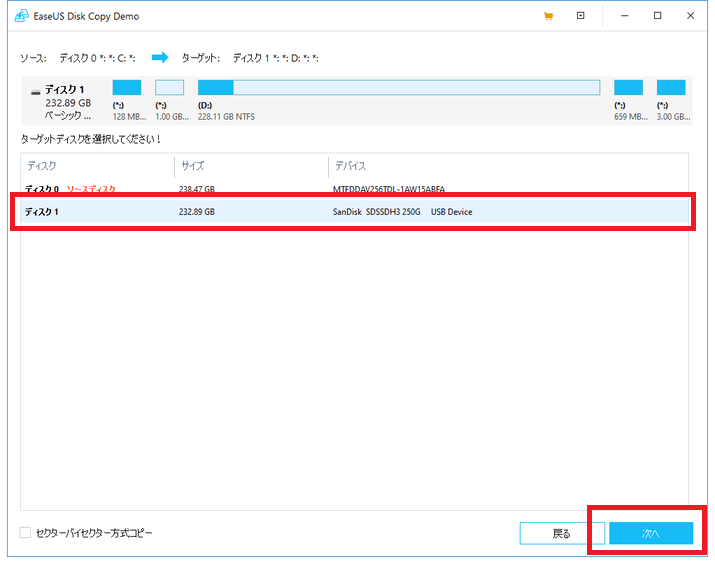
Task: Select the 3.00 GB partition block
Action: click(x=671, y=88)
